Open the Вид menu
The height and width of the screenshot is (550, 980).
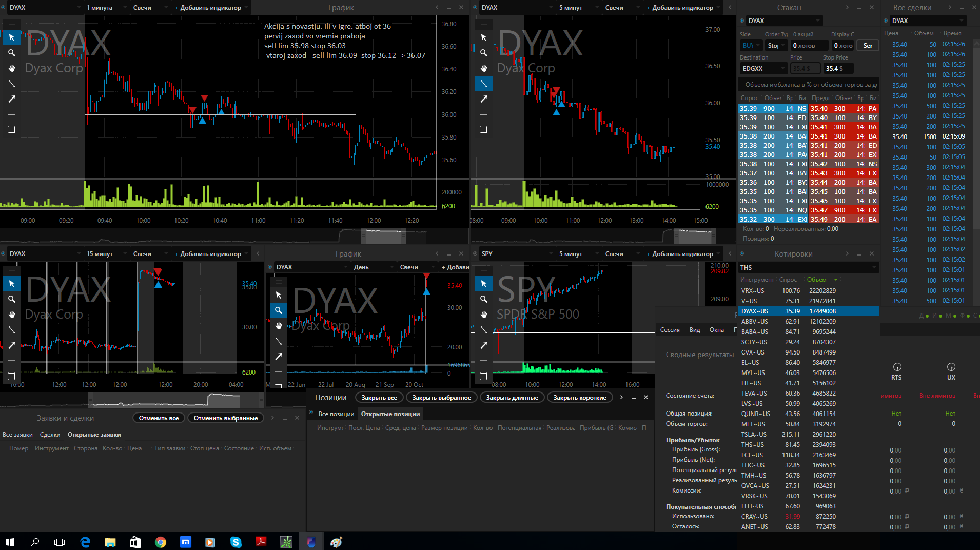pyautogui.click(x=695, y=330)
